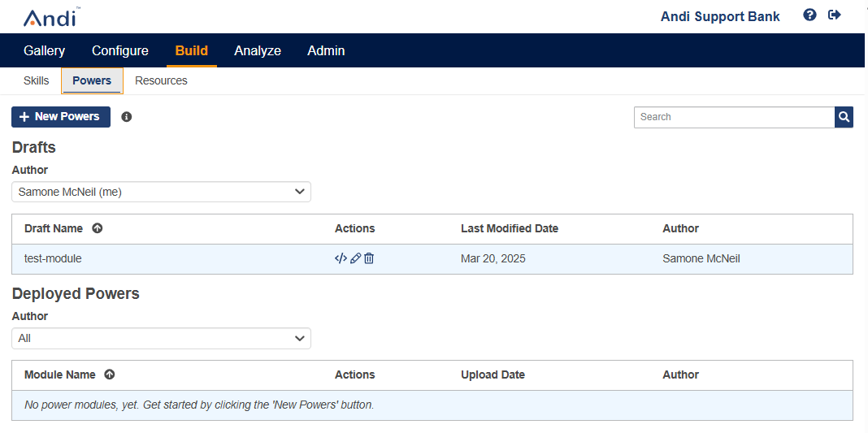868x433 pixels.
Task: Click the search magnifier button
Action: [x=844, y=117]
